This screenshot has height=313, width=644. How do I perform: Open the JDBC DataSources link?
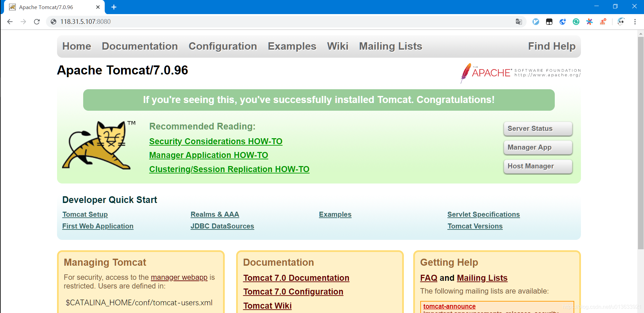[x=222, y=226]
